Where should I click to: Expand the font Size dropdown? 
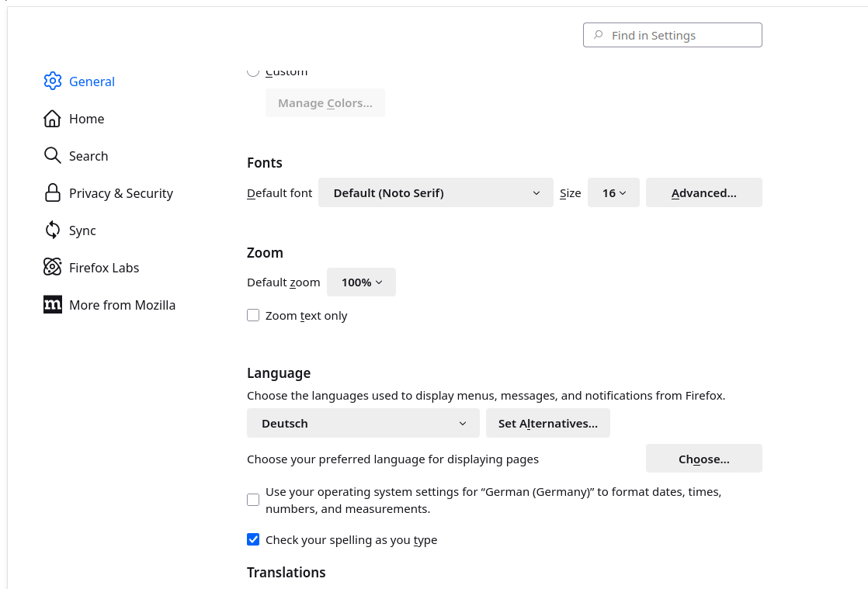613,192
